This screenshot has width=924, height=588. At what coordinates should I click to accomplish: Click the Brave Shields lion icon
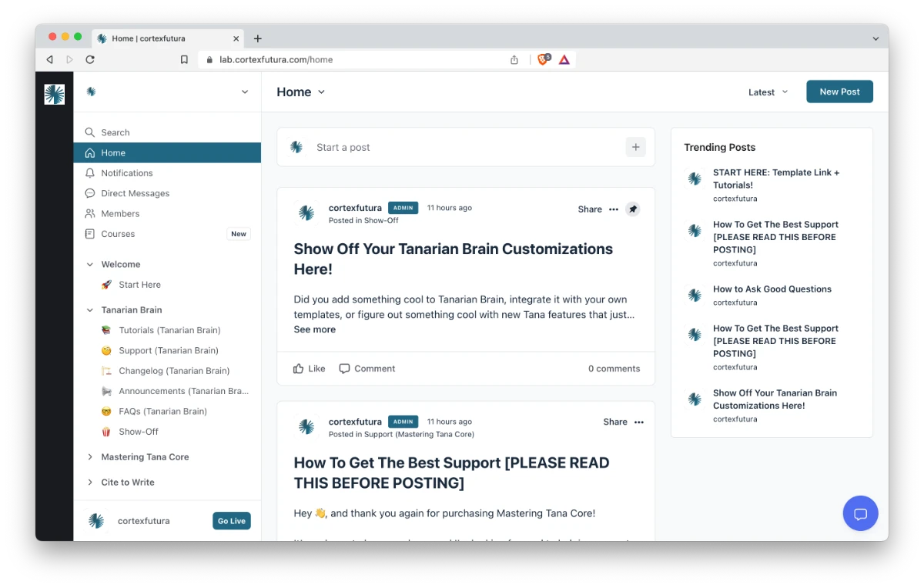(x=544, y=58)
